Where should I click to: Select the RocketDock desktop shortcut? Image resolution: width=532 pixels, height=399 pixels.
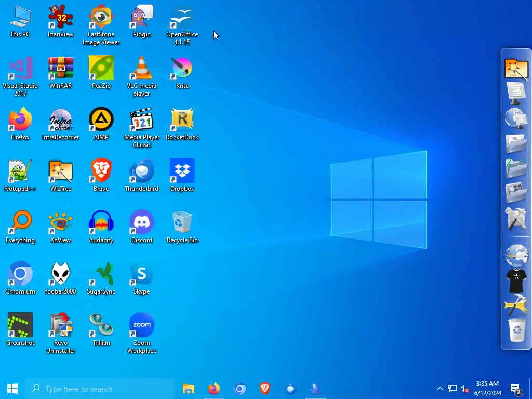(182, 124)
